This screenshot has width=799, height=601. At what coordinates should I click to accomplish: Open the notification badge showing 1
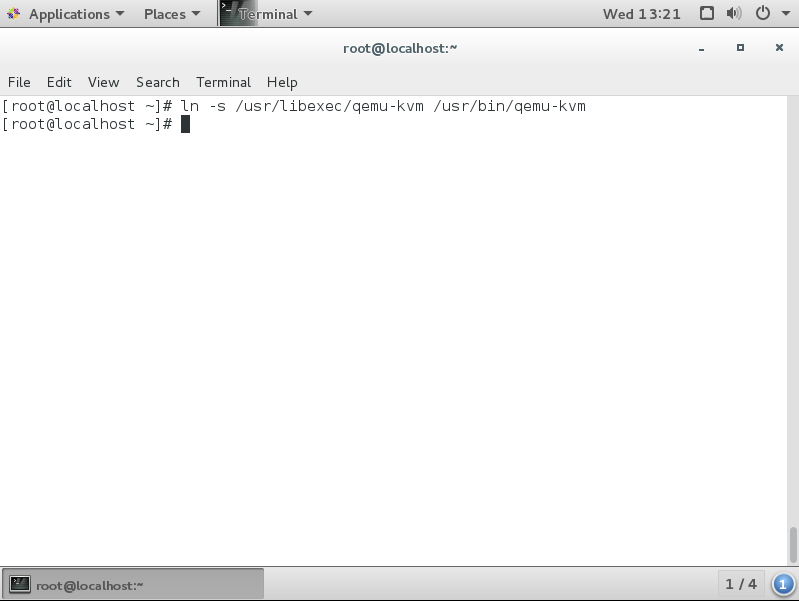point(783,584)
